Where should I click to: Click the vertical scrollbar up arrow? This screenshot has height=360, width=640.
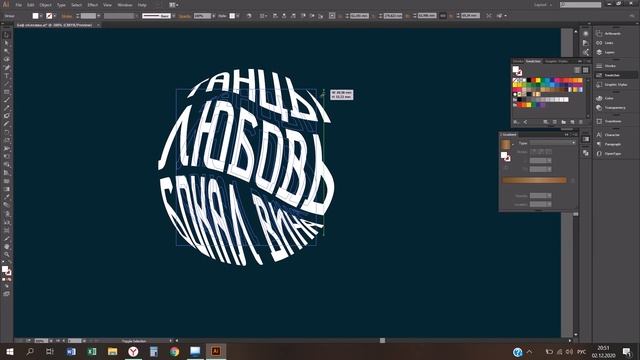coord(576,31)
